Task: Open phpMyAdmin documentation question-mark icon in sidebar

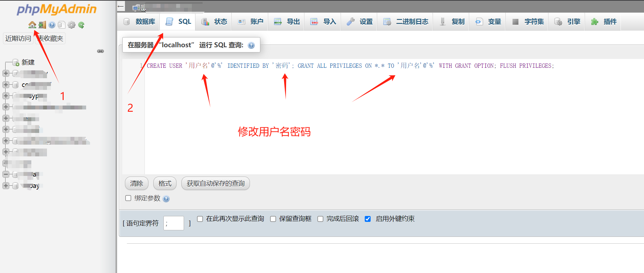Action: [x=52, y=25]
